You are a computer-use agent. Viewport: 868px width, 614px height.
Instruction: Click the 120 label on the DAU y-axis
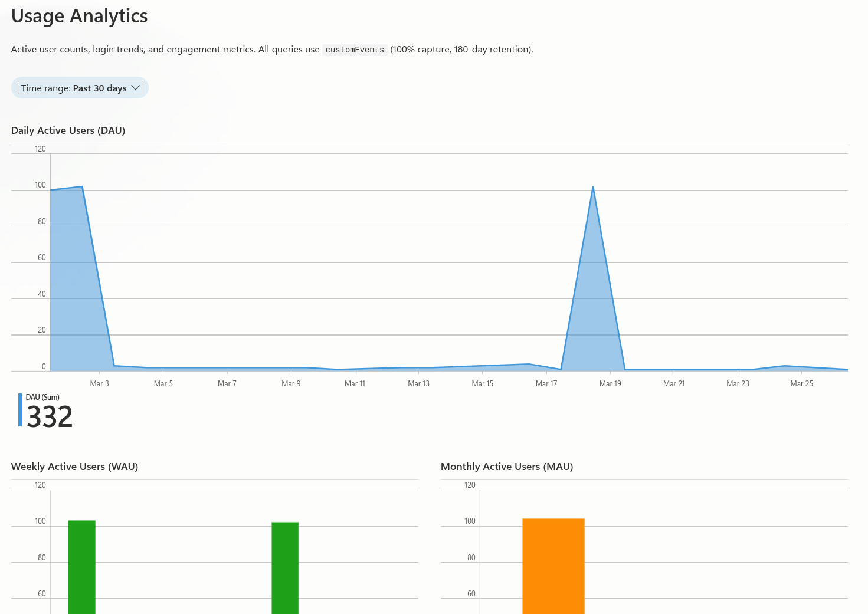[40, 149]
